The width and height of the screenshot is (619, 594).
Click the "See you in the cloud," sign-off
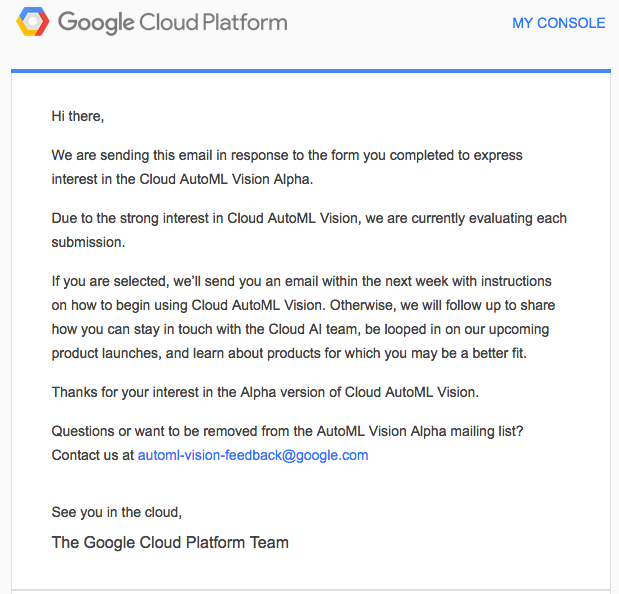click(x=117, y=512)
